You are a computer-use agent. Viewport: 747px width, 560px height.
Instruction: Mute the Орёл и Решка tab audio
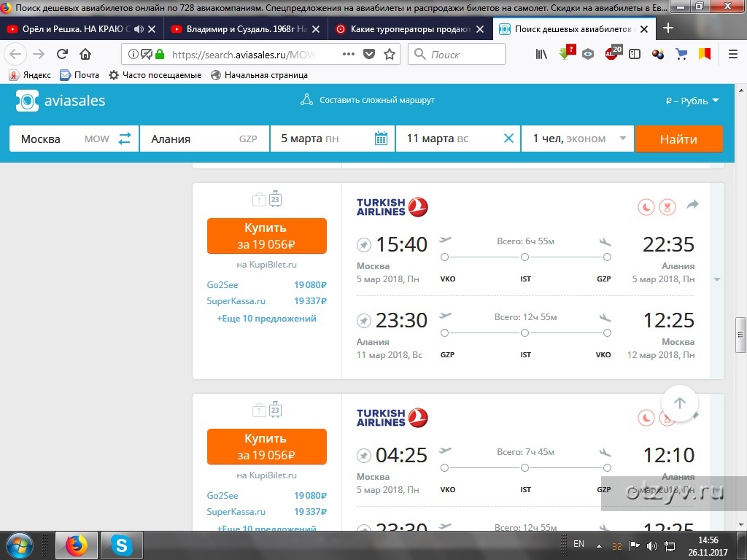click(x=139, y=29)
